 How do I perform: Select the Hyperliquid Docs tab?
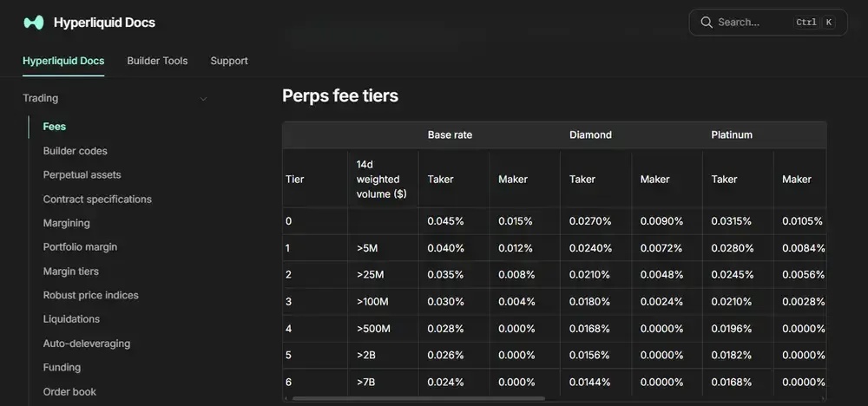click(63, 61)
